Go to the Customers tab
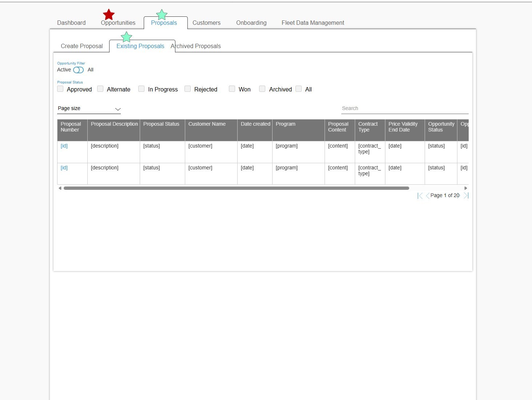 tap(206, 23)
